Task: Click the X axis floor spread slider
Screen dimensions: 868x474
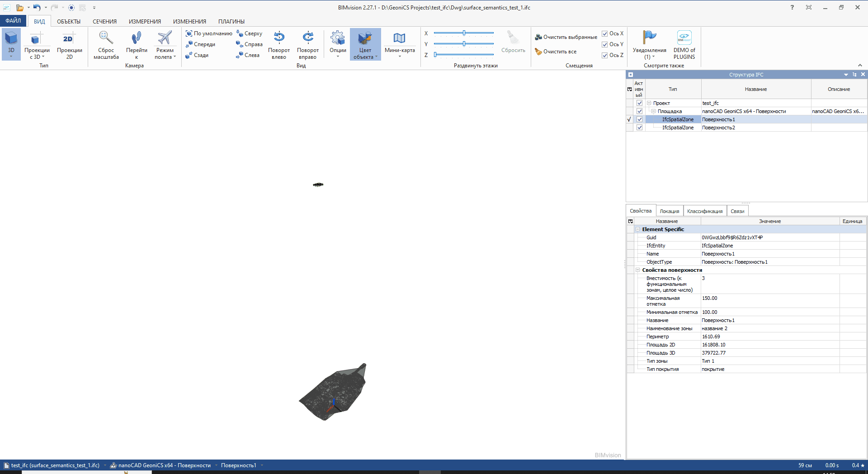Action: click(464, 33)
